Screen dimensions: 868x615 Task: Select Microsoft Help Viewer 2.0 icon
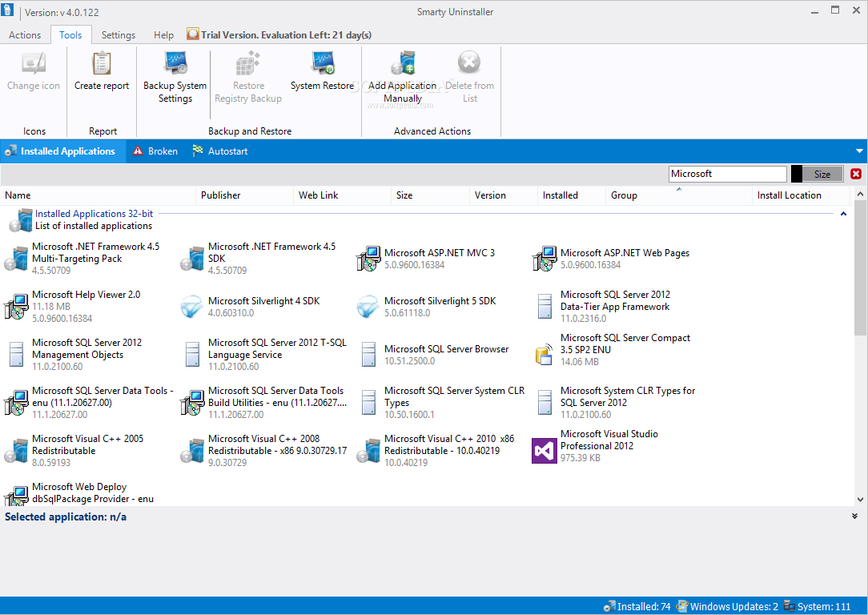pyautogui.click(x=16, y=307)
